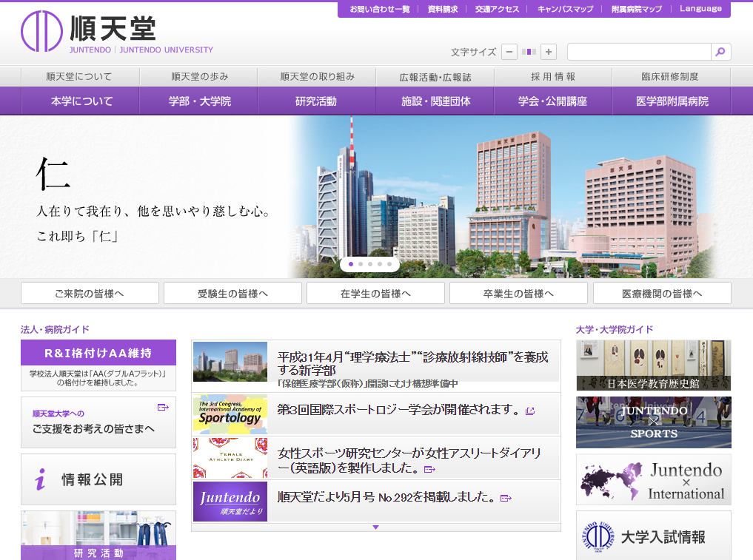Open 順天堂について menu
This screenshot has height=560, width=753.
point(80,77)
